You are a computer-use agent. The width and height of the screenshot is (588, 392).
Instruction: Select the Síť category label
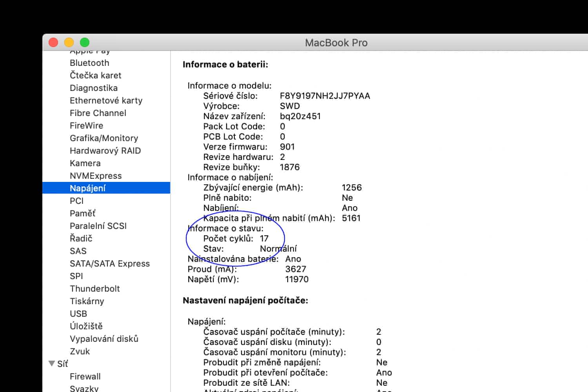62,364
